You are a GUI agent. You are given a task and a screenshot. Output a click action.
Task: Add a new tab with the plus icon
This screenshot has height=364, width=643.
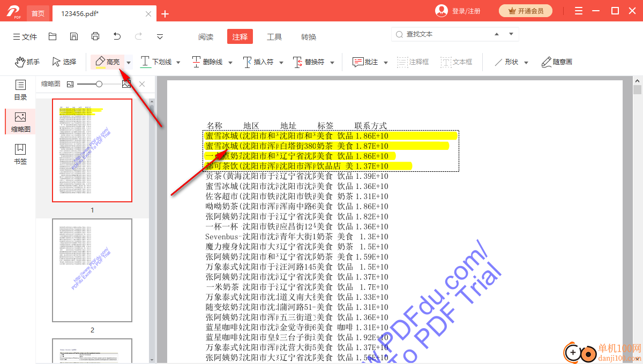click(165, 13)
